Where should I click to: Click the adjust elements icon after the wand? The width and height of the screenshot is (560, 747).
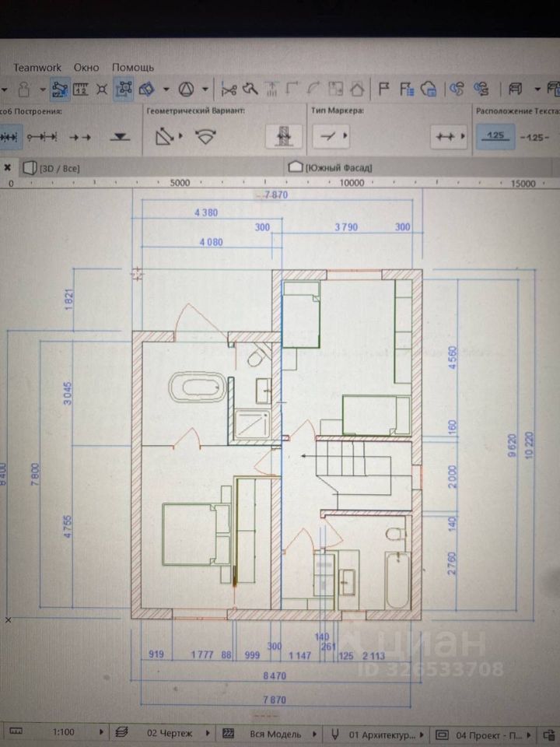271,89
